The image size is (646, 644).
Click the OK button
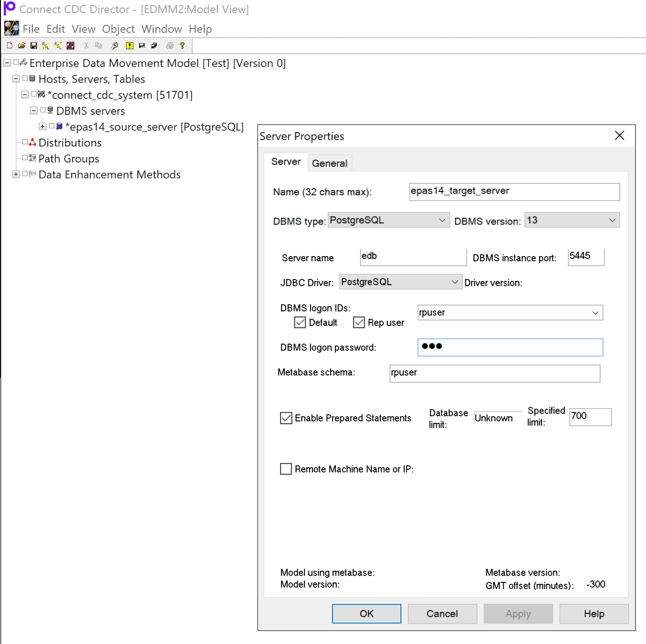[x=366, y=613]
